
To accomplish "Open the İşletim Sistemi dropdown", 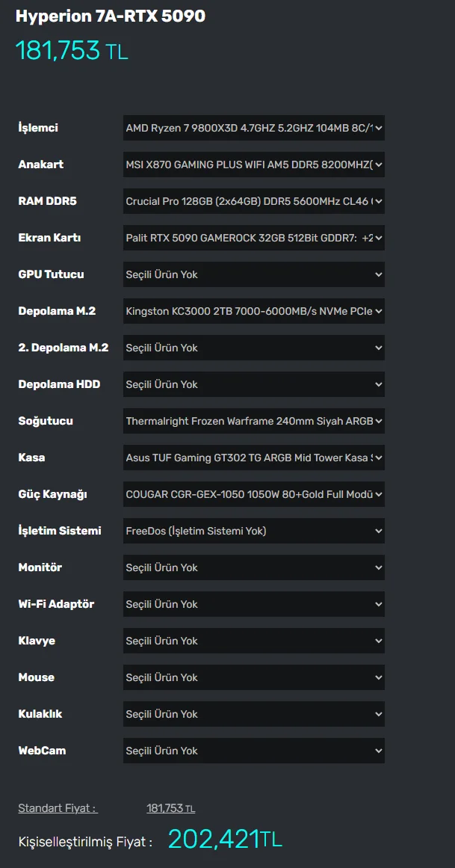I will click(x=253, y=531).
